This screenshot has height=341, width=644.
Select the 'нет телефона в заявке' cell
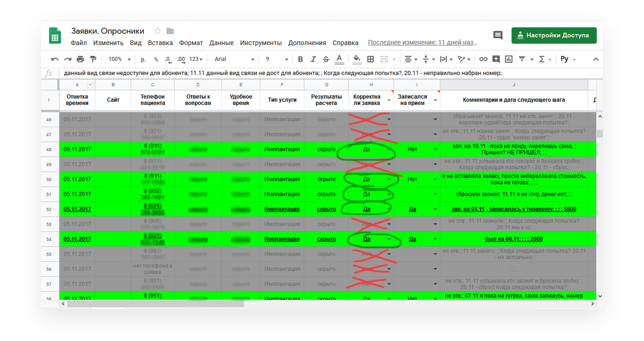[x=153, y=269]
